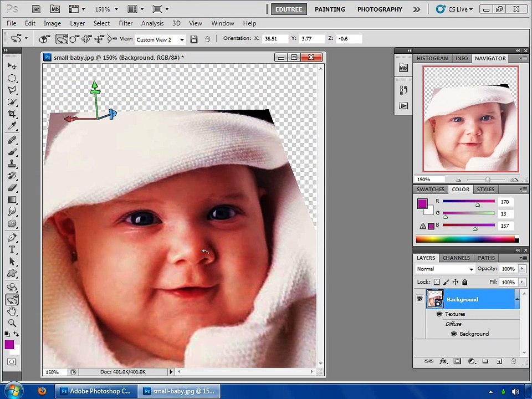Add a layer style fx button
This screenshot has height=399, width=532.
[443, 361]
